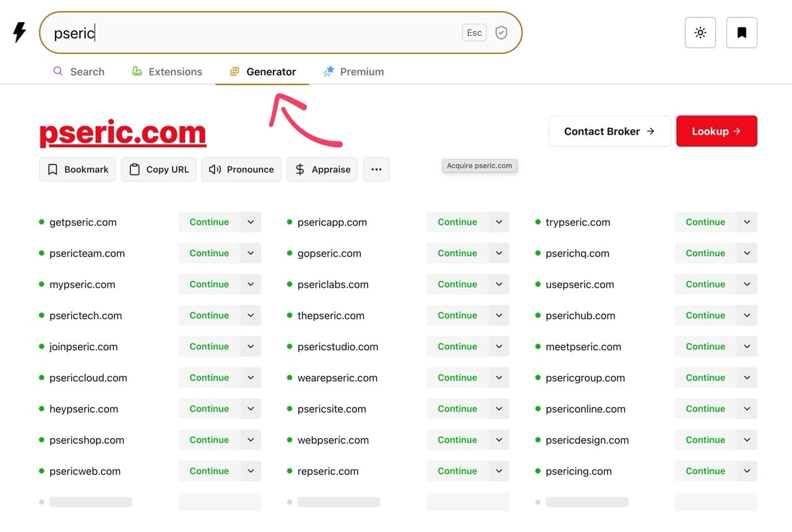This screenshot has width=792, height=532.
Task: Open the chevron menu next to psericapp.com
Action: coord(499,221)
